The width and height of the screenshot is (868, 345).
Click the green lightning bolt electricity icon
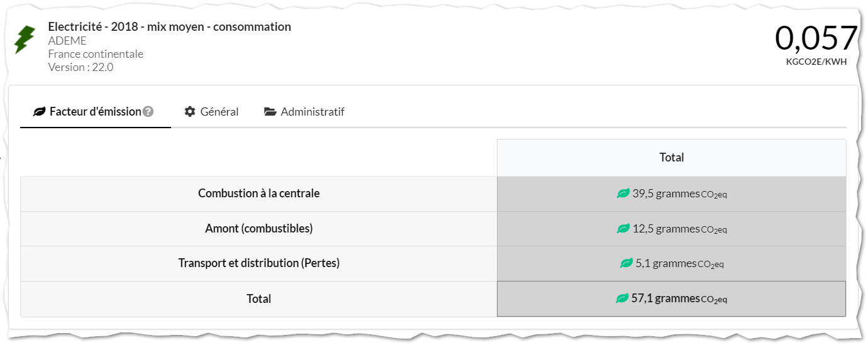[25, 40]
